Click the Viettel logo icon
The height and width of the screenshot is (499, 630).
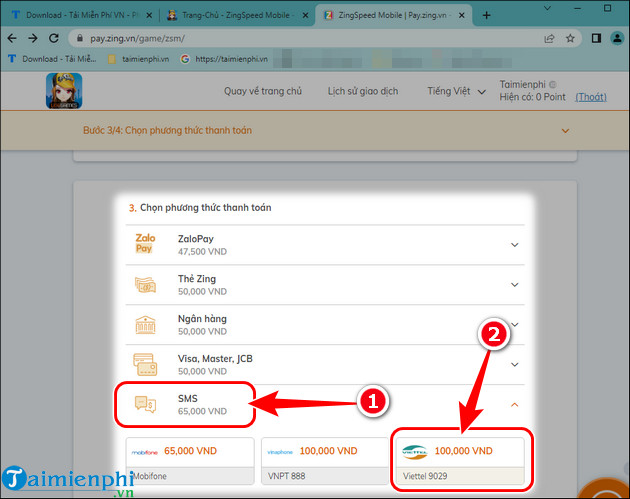click(415, 452)
